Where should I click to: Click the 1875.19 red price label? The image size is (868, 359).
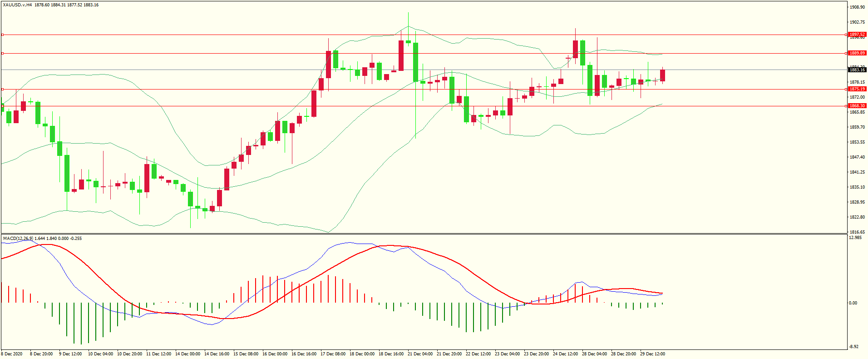pyautogui.click(x=857, y=89)
